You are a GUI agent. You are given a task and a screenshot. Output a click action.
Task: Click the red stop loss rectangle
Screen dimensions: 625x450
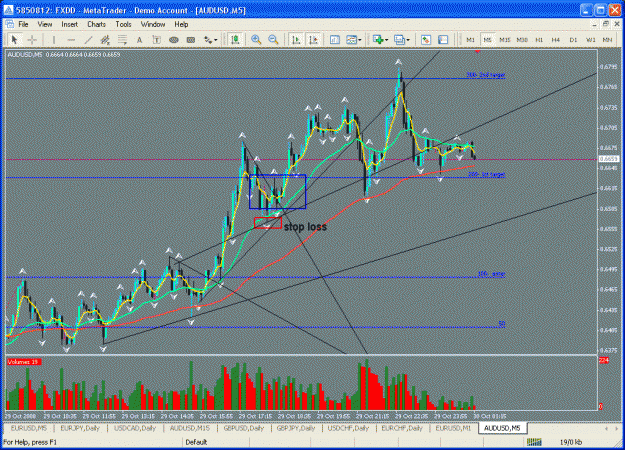[268, 223]
